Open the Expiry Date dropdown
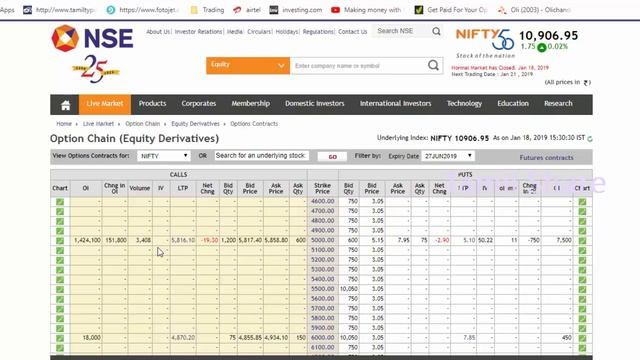This screenshot has width=640, height=360. click(448, 156)
